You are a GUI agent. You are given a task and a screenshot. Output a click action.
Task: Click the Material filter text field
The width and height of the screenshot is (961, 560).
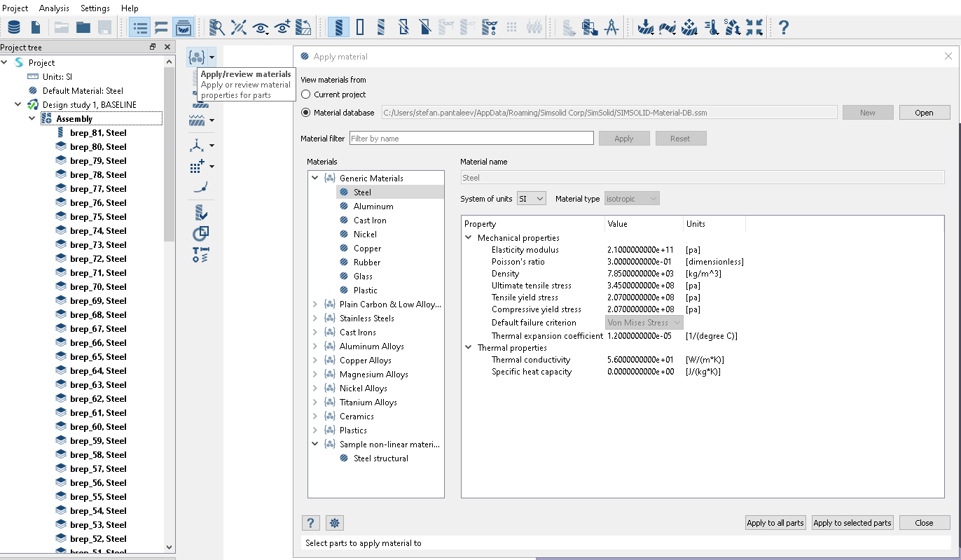(471, 139)
